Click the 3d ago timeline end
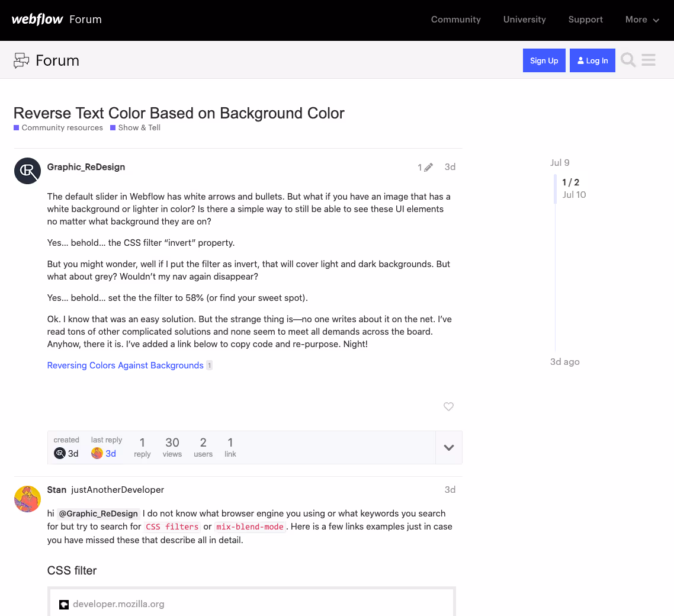The image size is (674, 616). pos(565,362)
